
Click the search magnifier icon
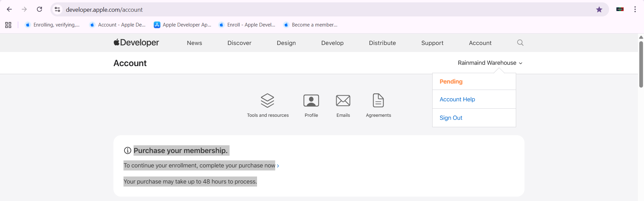[x=520, y=43]
